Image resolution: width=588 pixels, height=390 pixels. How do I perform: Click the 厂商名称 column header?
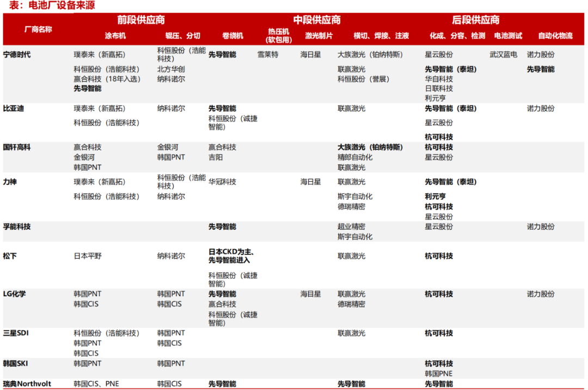[38, 29]
